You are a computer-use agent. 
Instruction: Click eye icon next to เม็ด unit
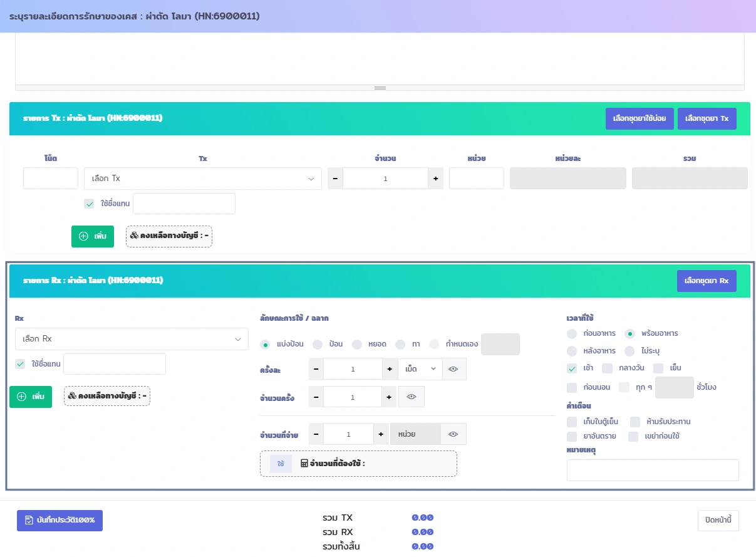[x=454, y=369]
